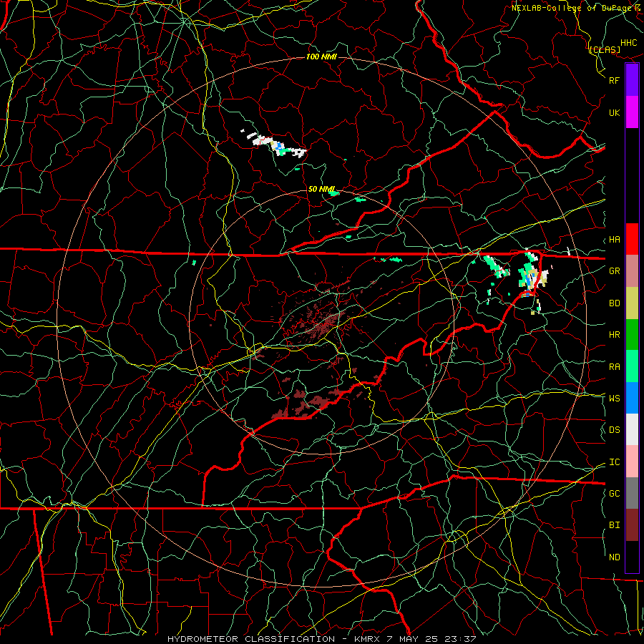Click the [CLAS] legend unit label
The image size is (644, 644).
(x=605, y=50)
